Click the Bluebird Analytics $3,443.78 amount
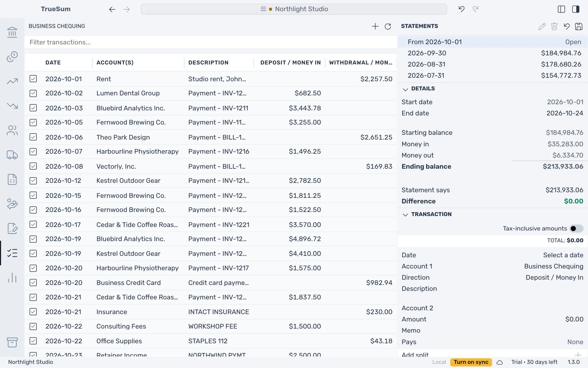The image size is (588, 368). click(x=305, y=108)
